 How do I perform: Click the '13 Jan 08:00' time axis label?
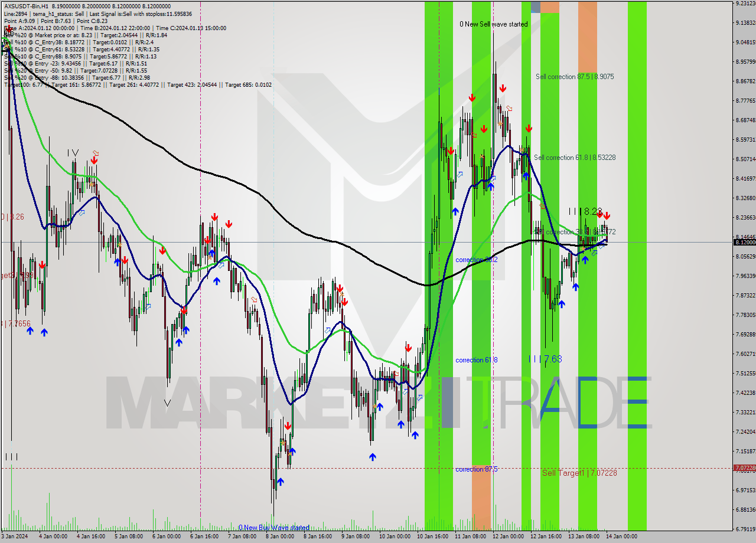tap(583, 537)
